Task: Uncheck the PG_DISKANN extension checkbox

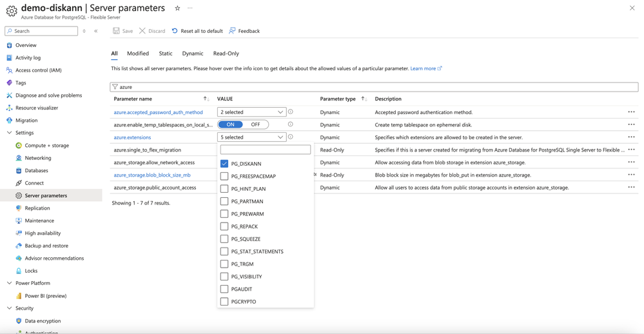Action: tap(224, 164)
